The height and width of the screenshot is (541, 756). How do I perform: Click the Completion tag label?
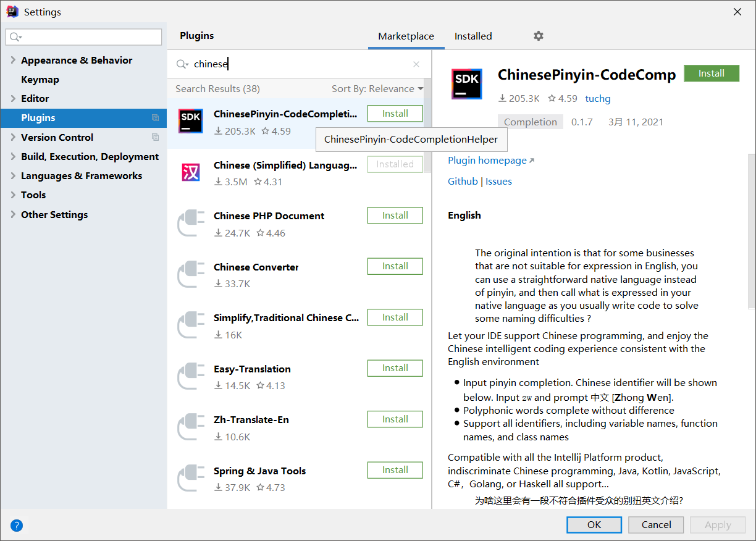coord(531,122)
